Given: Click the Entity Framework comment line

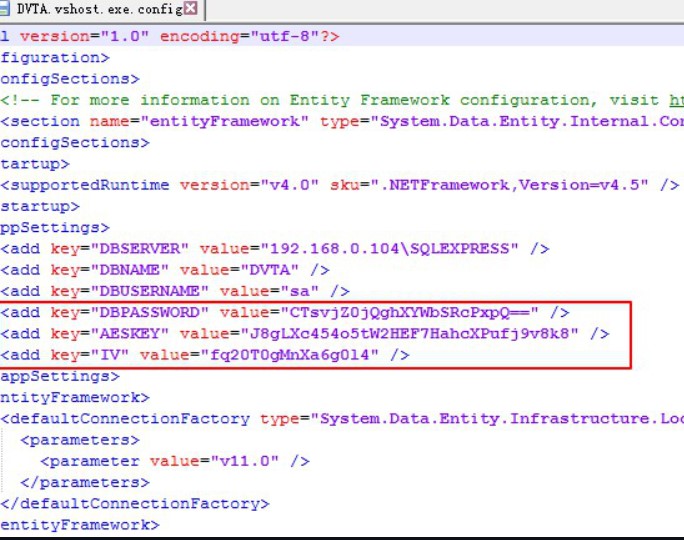Looking at the screenshot, I should (342, 100).
